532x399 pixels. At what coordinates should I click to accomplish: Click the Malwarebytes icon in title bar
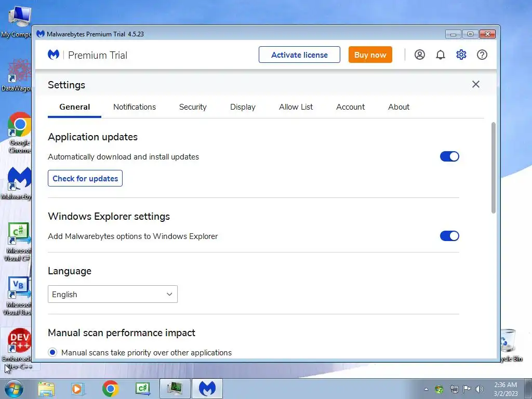tap(41, 34)
